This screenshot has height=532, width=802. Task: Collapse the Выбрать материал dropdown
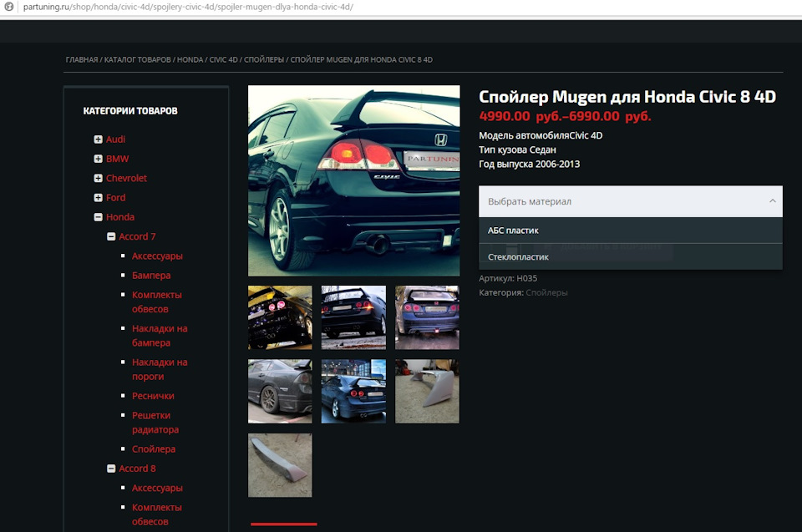[630, 201]
